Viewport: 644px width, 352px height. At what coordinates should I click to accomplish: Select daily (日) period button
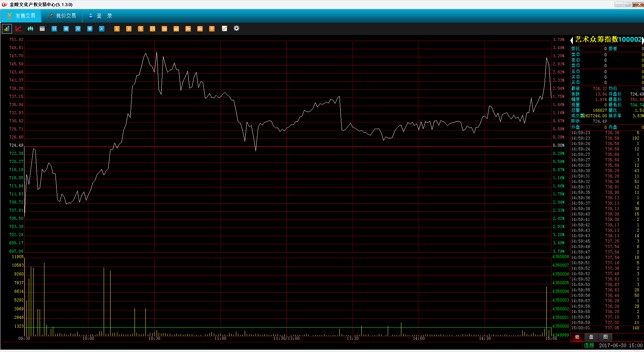coord(54,29)
